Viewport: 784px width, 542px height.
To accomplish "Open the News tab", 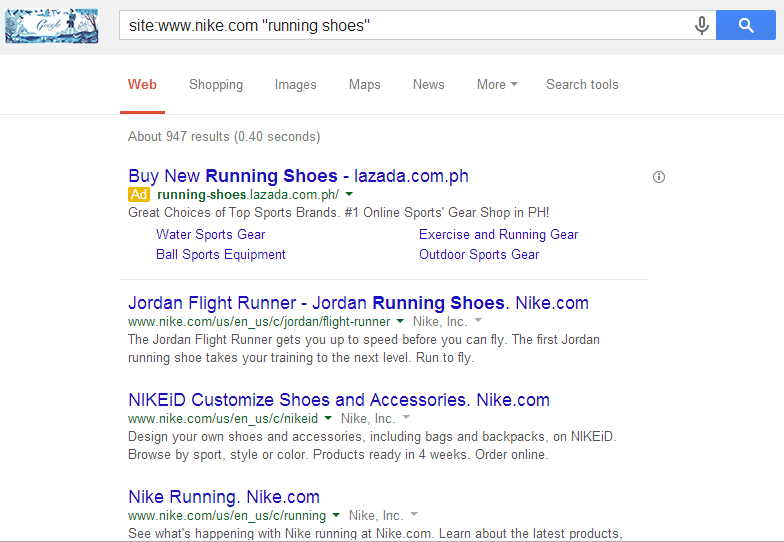I will (x=428, y=84).
